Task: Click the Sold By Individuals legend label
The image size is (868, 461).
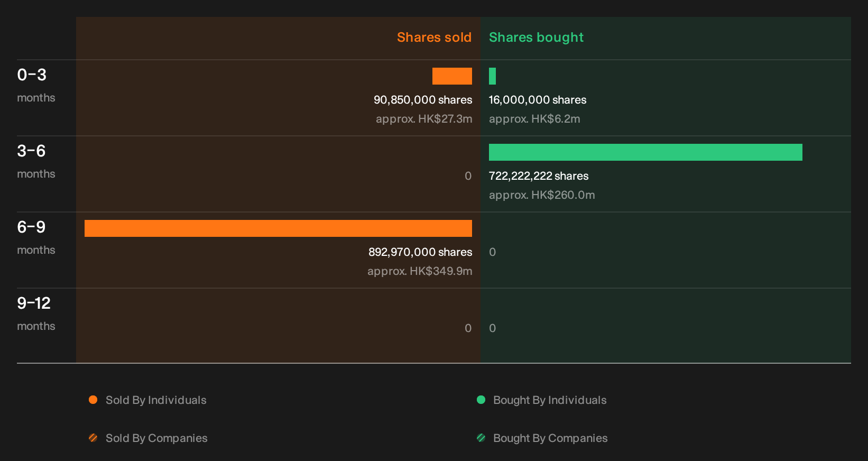Action: [156, 400]
